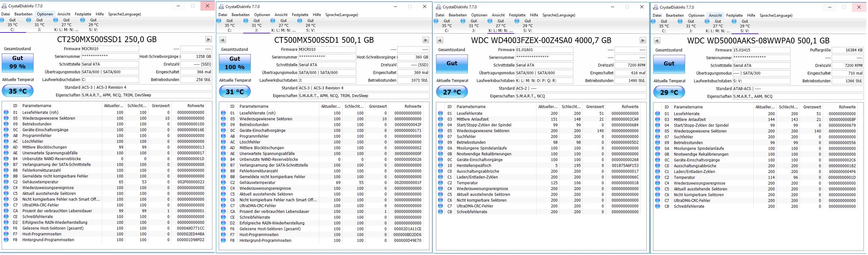868x255 pixels.
Task: Click Laufwerksbuchstaben field J:
Action: [327, 81]
